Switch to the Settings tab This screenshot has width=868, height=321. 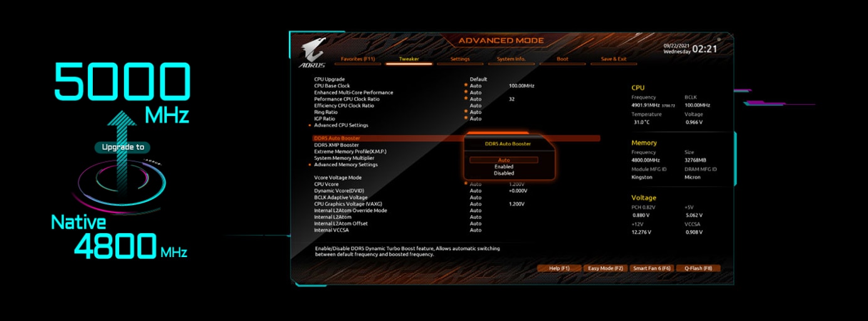[460, 59]
